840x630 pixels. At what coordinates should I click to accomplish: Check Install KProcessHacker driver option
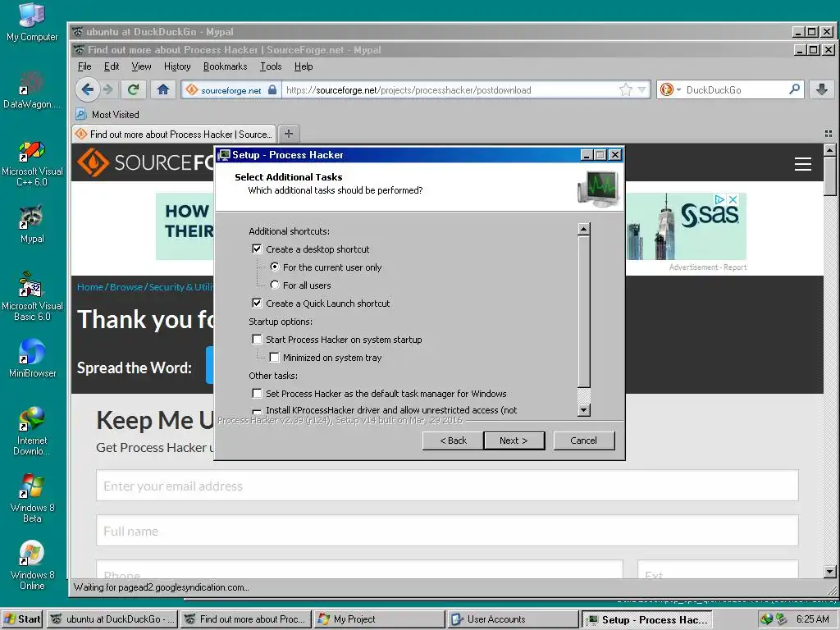pyautogui.click(x=257, y=412)
